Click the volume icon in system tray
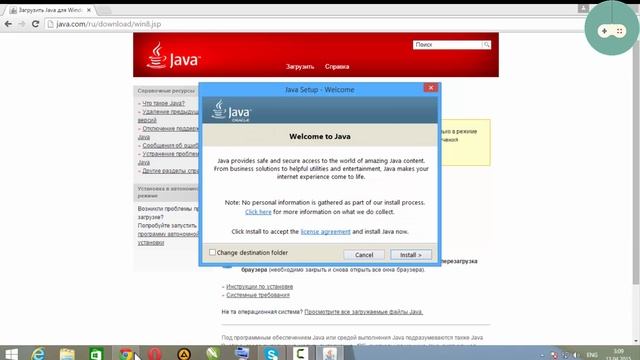This screenshot has height=360, width=640. 576,355
